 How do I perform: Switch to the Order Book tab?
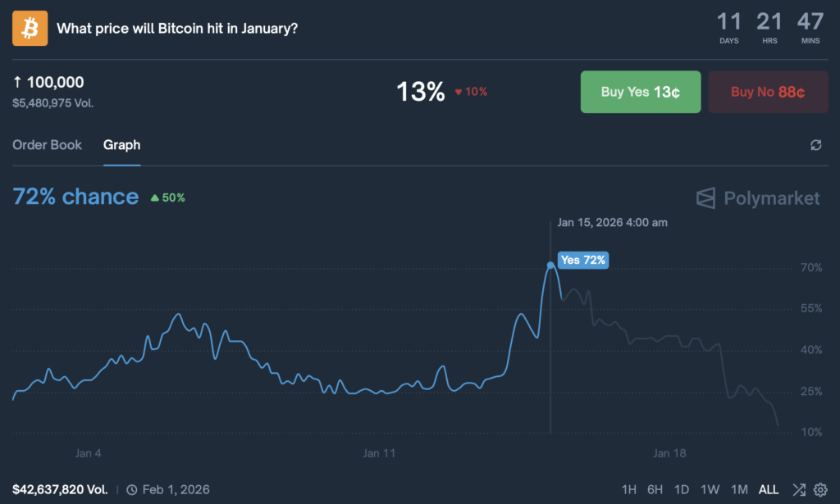[48, 145]
